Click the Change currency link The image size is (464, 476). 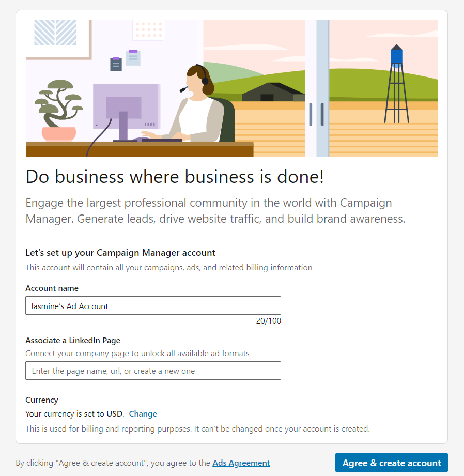pos(143,414)
